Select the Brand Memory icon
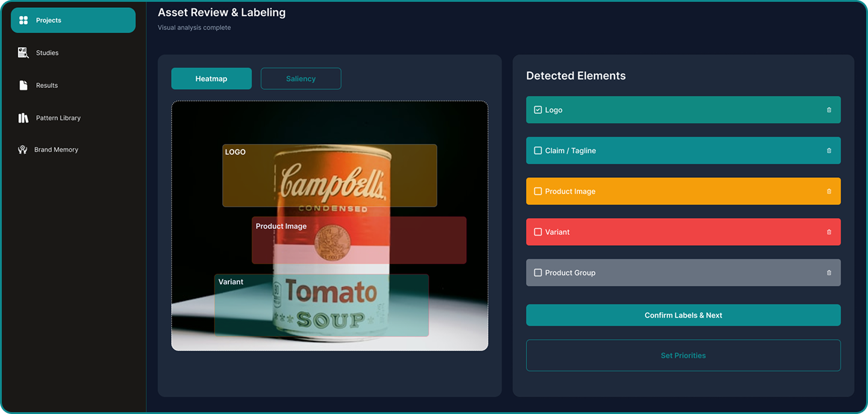868x414 pixels. (x=22, y=149)
